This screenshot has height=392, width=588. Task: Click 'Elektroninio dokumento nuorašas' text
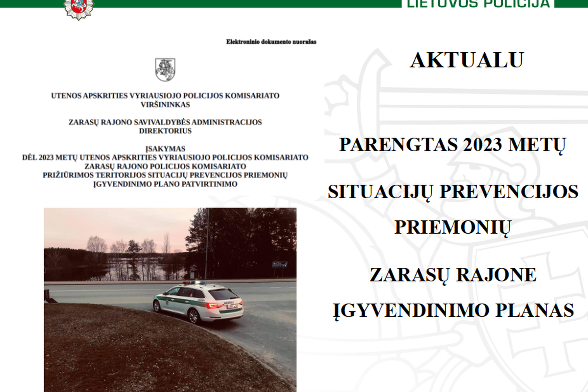(271, 42)
